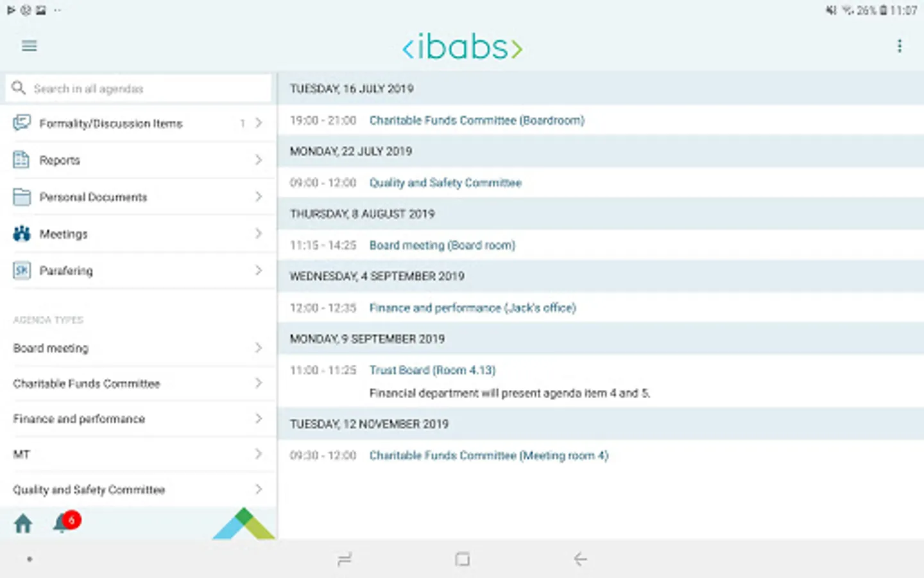The height and width of the screenshot is (578, 924).
Task: Open the Parafering menu entry
Action: (x=139, y=270)
